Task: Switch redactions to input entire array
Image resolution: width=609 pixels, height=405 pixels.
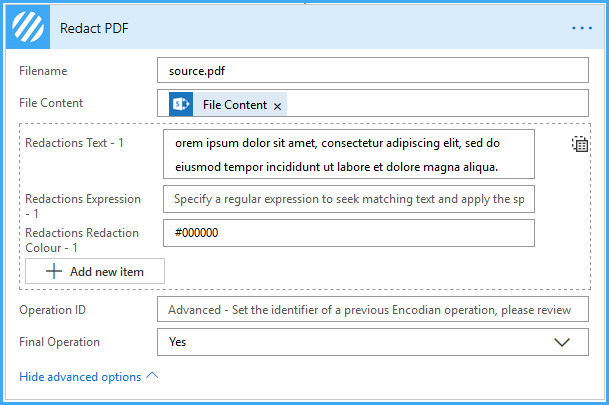Action: 580,144
